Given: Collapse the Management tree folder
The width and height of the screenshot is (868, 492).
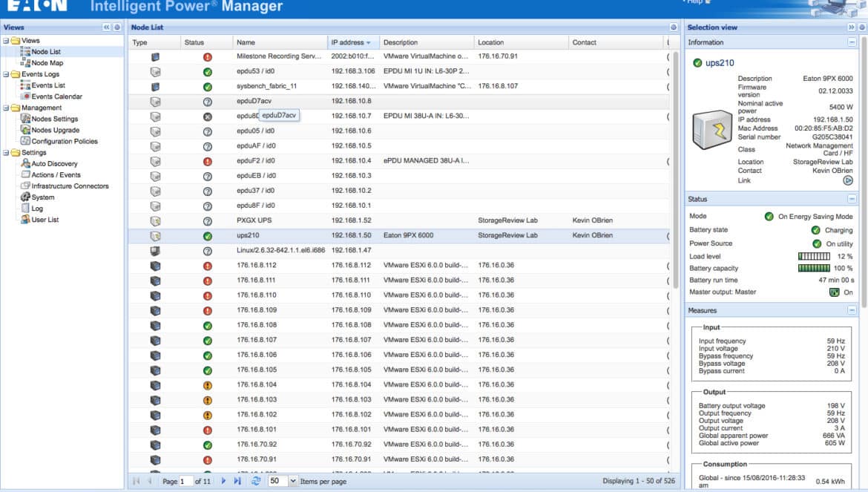Looking at the screenshot, I should click(6, 108).
